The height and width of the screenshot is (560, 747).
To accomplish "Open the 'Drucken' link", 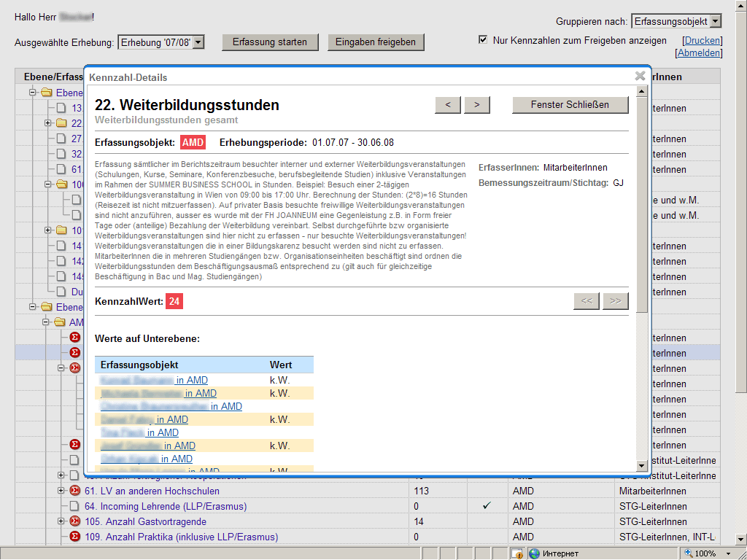I will pos(702,41).
